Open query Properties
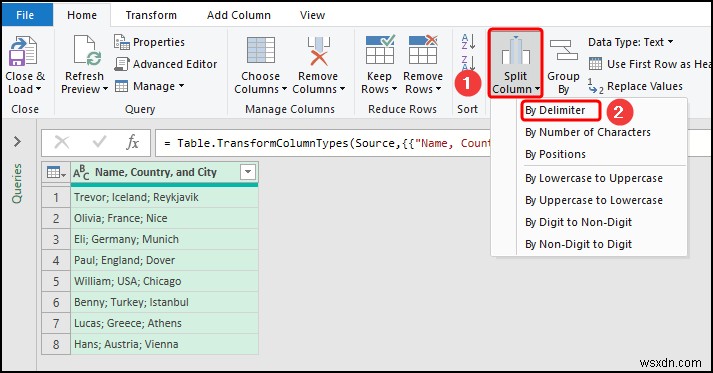This screenshot has height=373, width=713. 150,42
